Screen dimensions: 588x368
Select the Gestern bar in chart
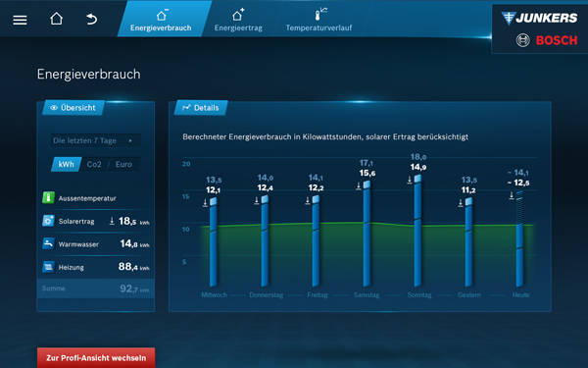468,242
